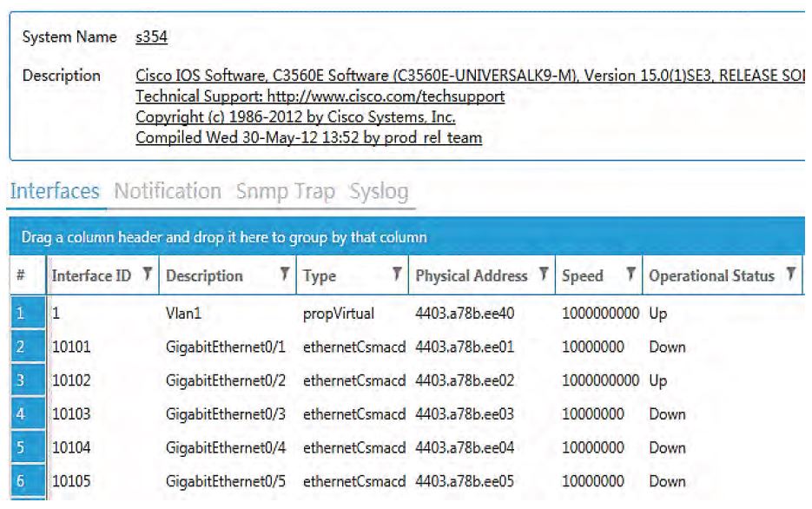Select the Interfaces tab
The height and width of the screenshot is (509, 812).
pos(55,191)
